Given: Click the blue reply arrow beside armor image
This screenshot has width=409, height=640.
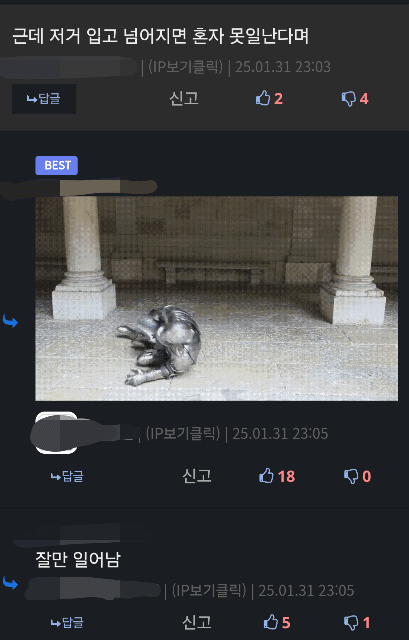Looking at the screenshot, I should point(10,321).
